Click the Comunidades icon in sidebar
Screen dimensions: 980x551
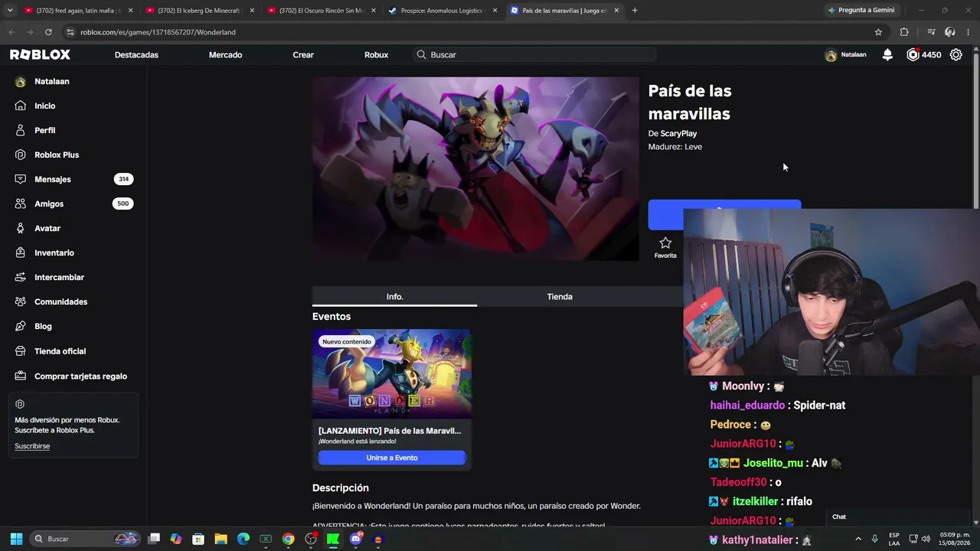[x=21, y=302]
